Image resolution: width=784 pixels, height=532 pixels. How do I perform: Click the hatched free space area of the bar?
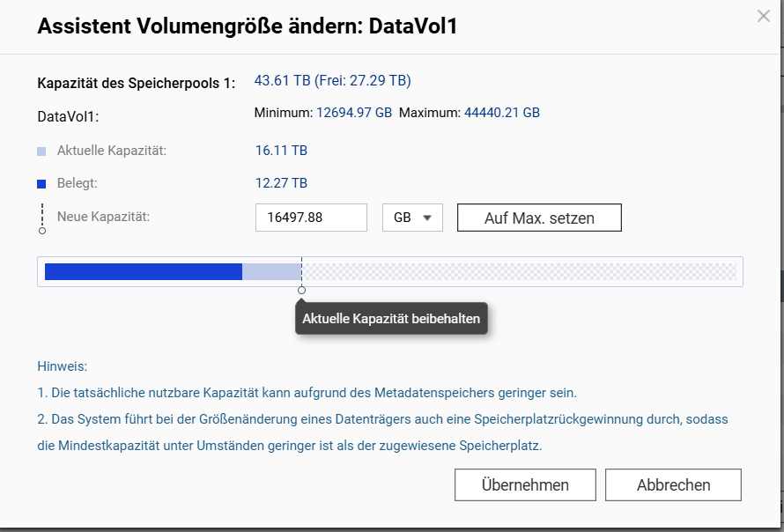[x=518, y=271]
